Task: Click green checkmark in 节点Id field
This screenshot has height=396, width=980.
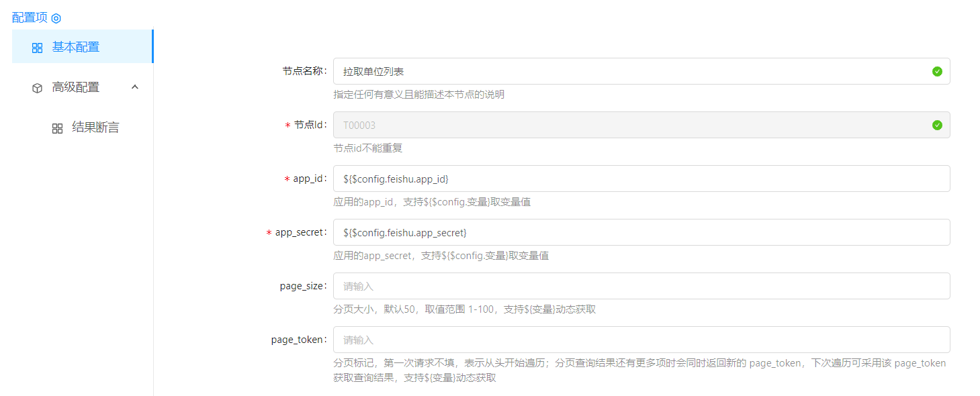Action: 937,125
